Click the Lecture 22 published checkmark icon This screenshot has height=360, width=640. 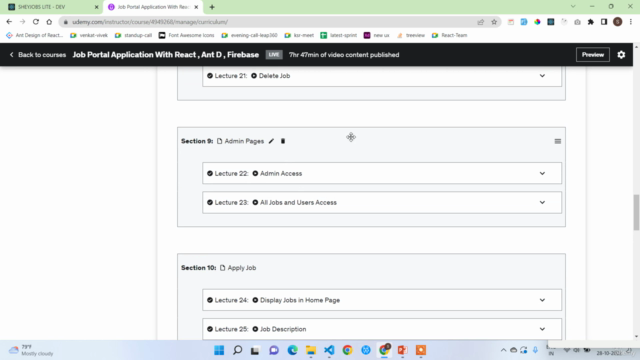tap(210, 173)
